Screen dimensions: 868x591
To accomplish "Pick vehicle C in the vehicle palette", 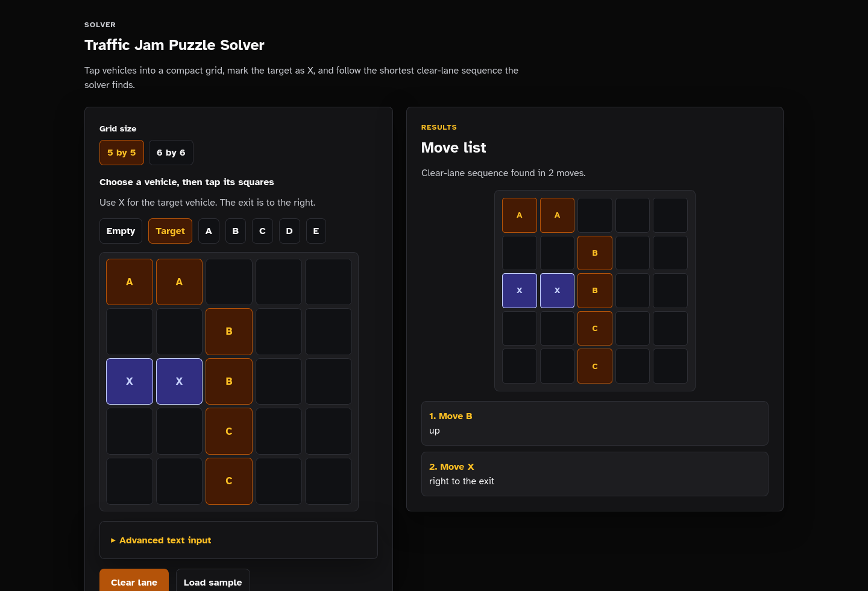I will click(x=262, y=231).
